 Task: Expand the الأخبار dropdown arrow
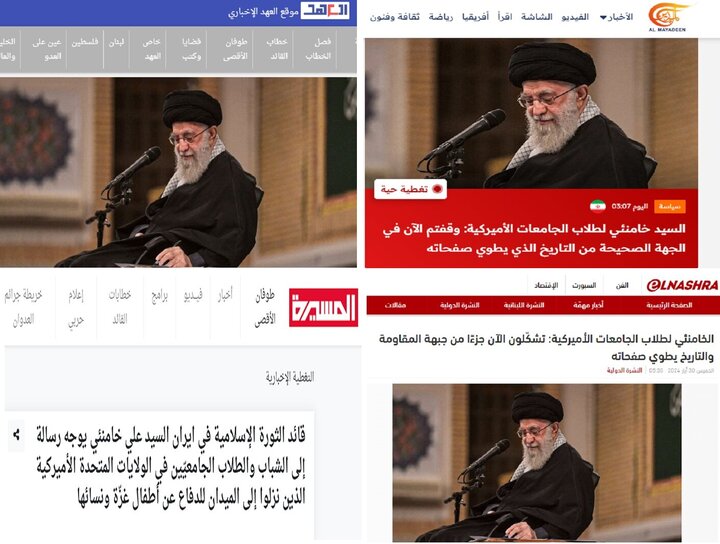(x=603, y=18)
